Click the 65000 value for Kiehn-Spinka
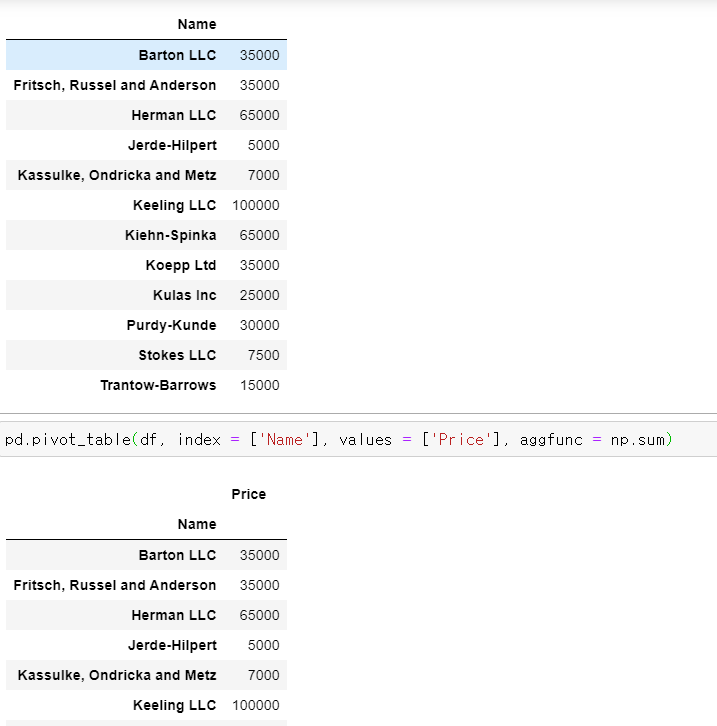 [x=259, y=235]
